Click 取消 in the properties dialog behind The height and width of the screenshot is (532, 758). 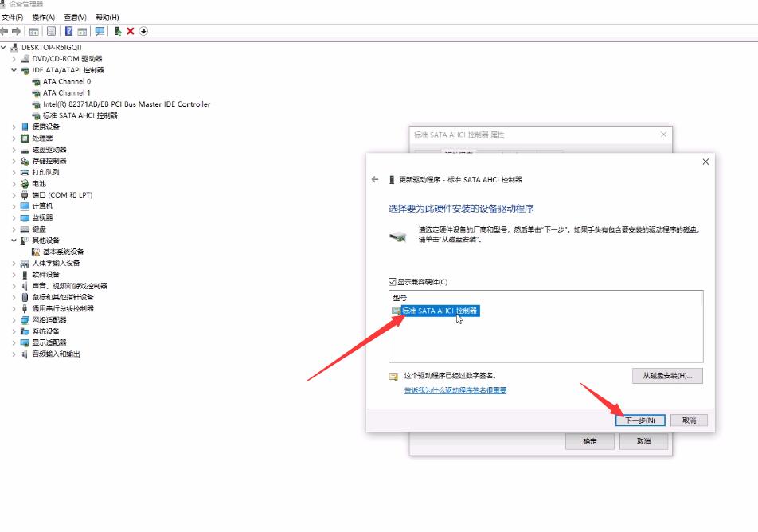point(643,441)
